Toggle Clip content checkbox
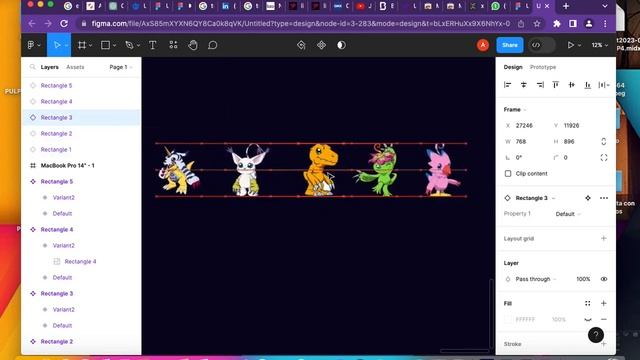640x360 pixels. click(508, 173)
